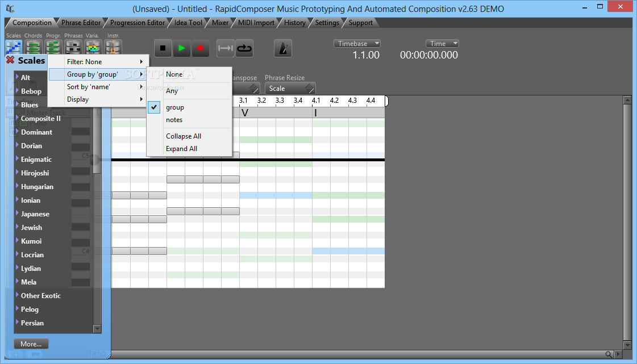Open the Variations browser icon
The image size is (637, 364).
[x=93, y=48]
